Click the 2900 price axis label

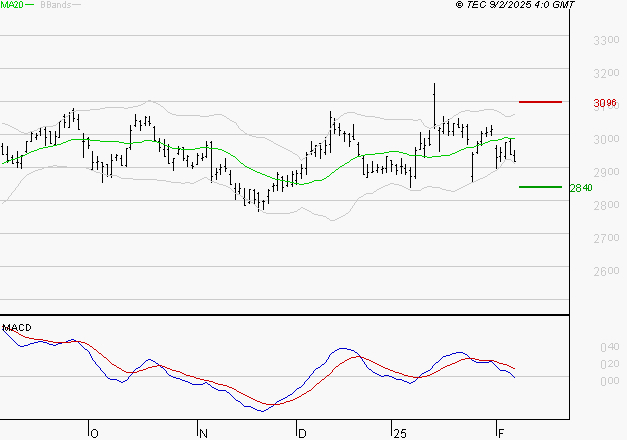[606, 172]
